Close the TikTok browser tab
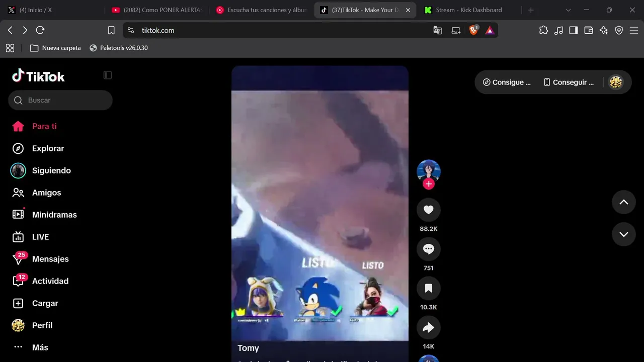This screenshot has width=644, height=362. tap(408, 10)
